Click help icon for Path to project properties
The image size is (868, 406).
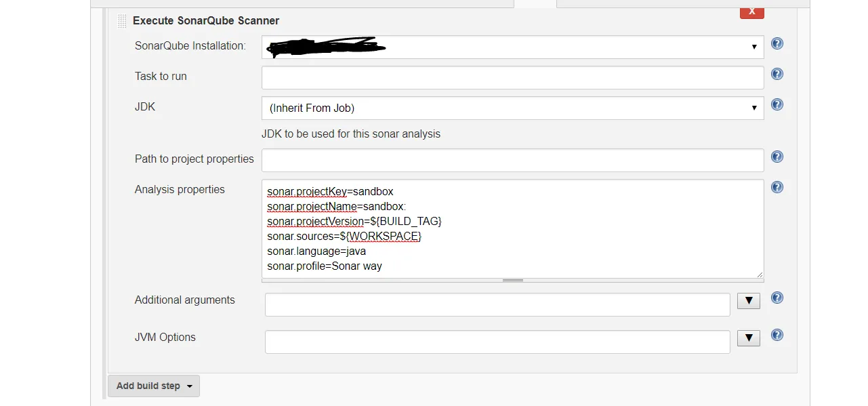click(777, 157)
